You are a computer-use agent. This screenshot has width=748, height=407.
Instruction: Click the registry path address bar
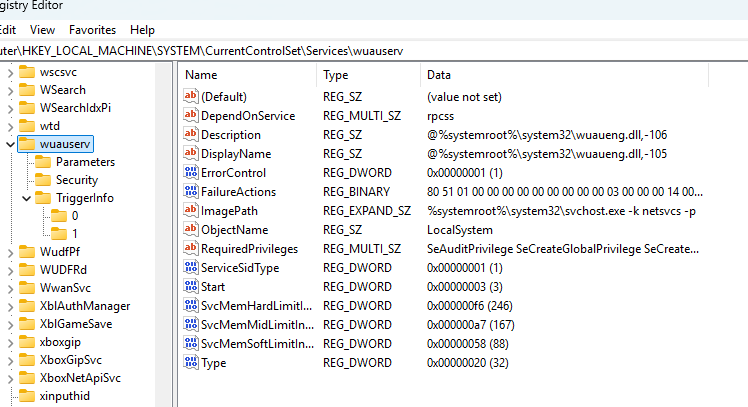[300, 50]
